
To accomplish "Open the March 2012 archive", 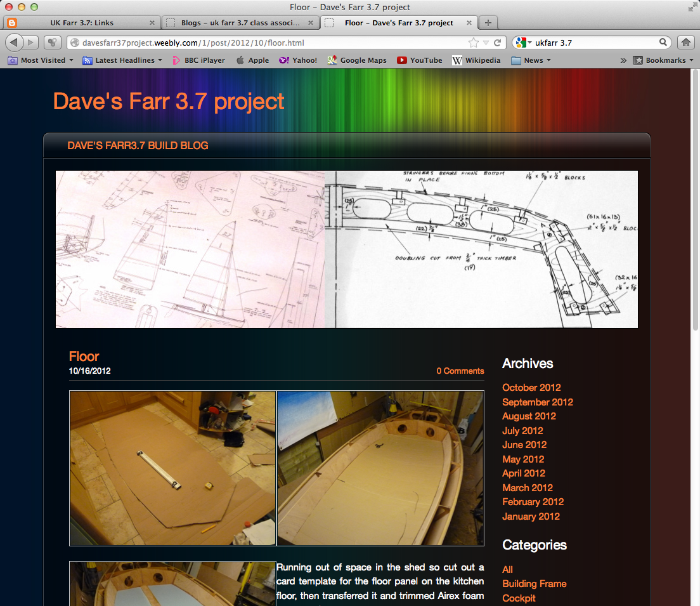I will coord(528,487).
